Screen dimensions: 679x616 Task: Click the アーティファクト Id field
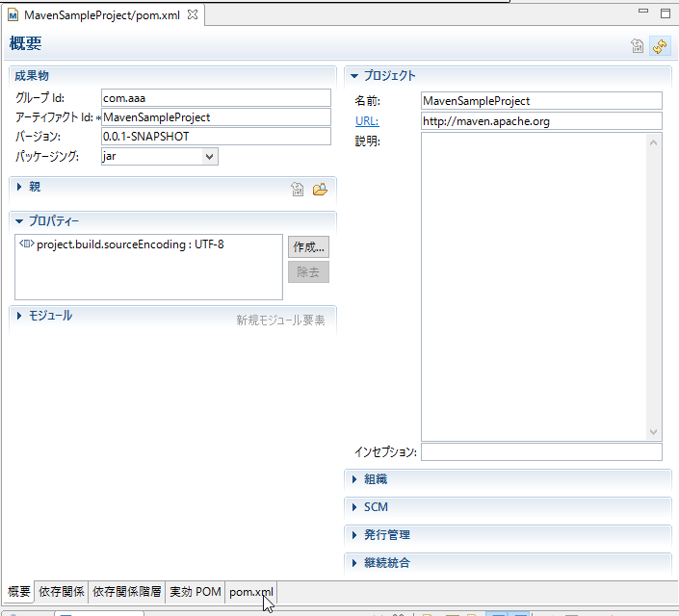(x=216, y=117)
